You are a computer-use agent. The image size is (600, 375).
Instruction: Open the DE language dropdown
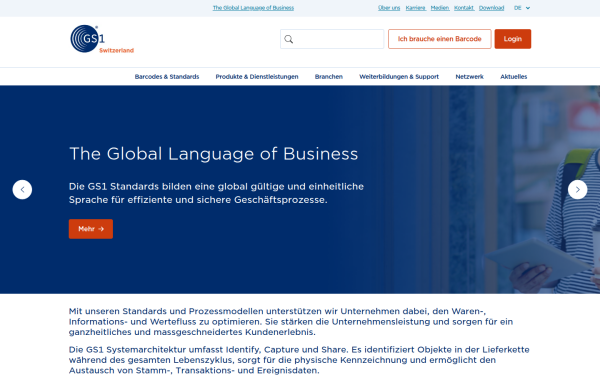[522, 8]
